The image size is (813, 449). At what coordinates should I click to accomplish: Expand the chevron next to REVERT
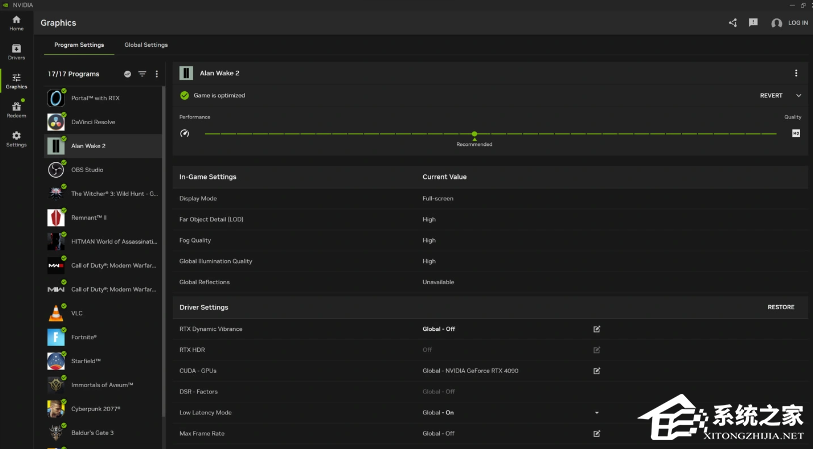pyautogui.click(x=798, y=96)
